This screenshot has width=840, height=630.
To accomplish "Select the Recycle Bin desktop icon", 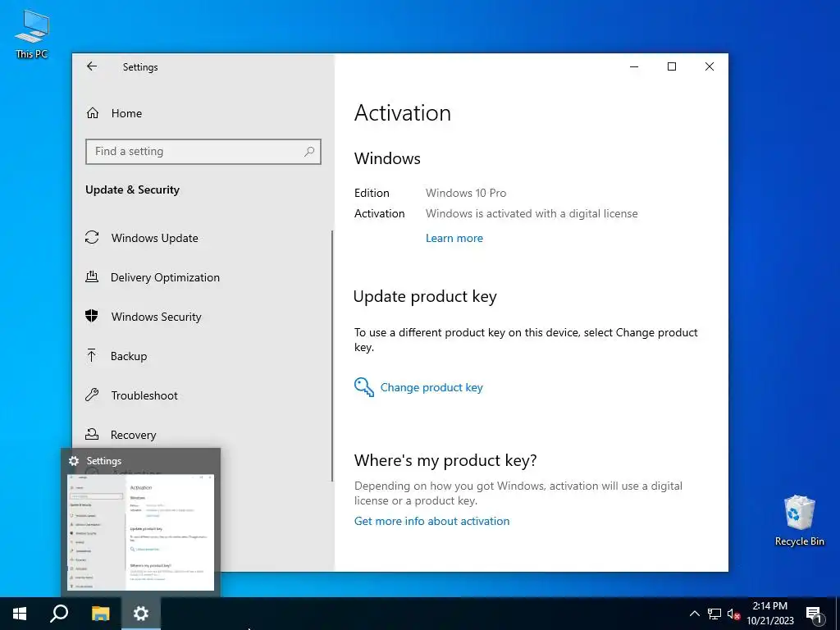I will tap(799, 521).
